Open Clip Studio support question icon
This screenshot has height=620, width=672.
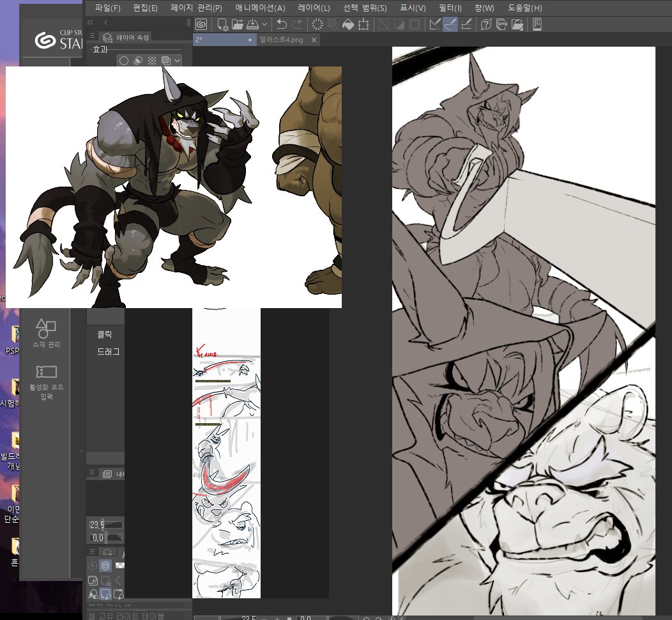pyautogui.click(x=486, y=24)
